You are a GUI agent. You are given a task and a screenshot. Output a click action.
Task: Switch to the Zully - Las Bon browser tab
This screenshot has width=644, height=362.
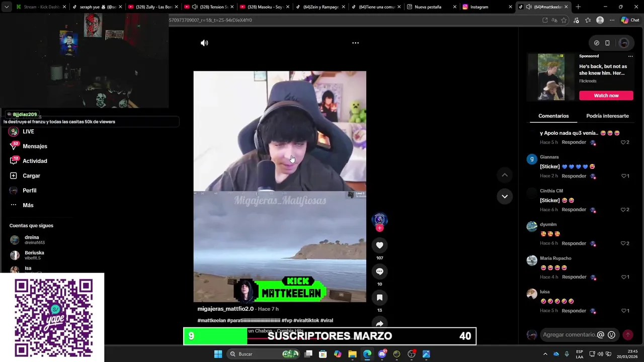152,7
